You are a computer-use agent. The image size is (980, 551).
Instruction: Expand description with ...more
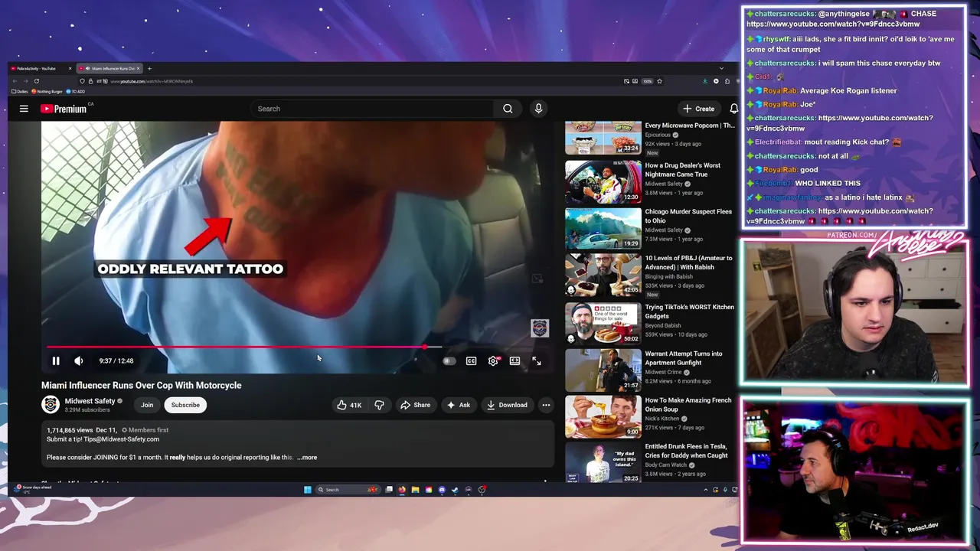pyautogui.click(x=307, y=458)
